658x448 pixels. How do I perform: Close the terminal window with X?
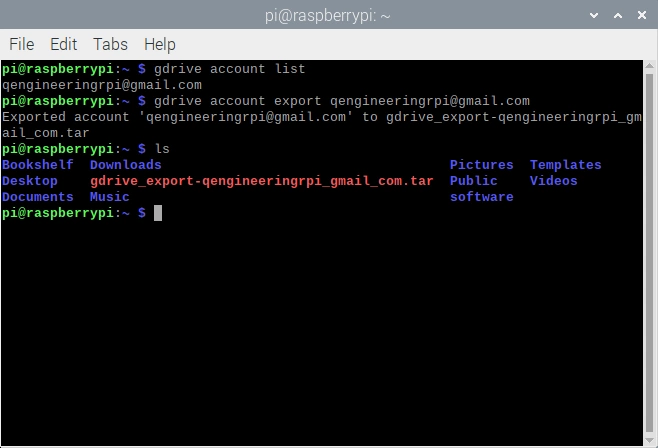click(x=642, y=16)
